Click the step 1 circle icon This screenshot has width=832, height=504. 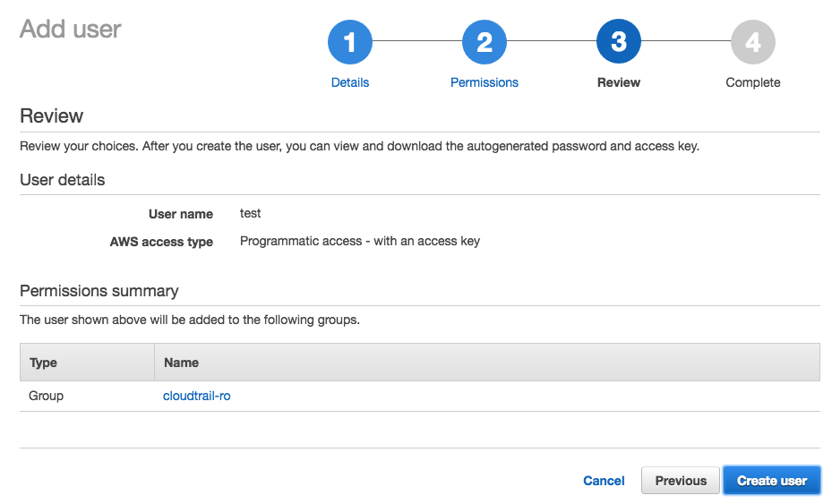(349, 42)
